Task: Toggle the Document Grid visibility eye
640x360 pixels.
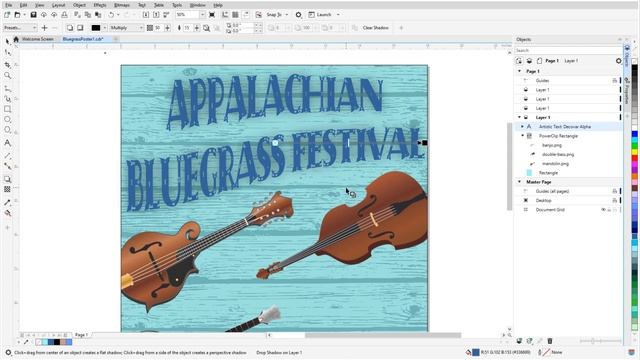Action: 603,210
